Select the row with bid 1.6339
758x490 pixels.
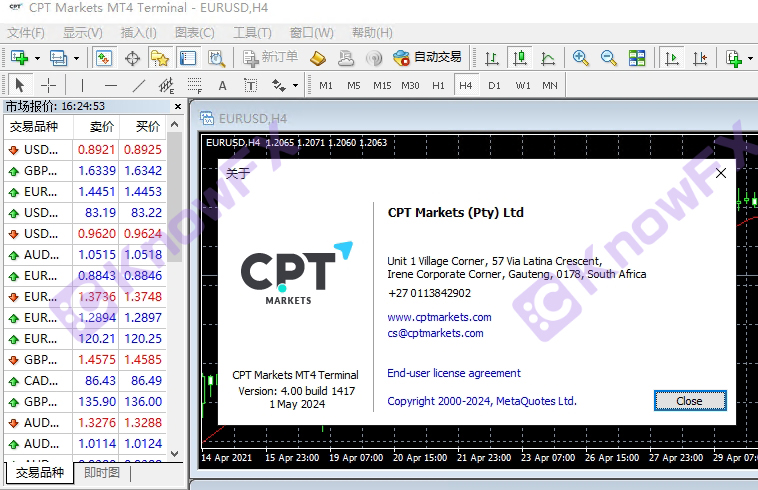click(85, 171)
